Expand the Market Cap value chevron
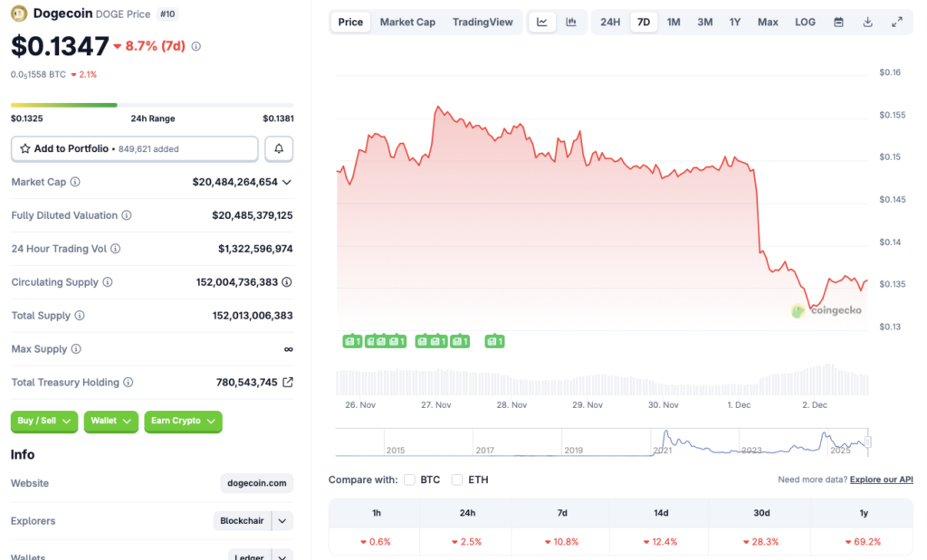927x560 pixels. point(287,182)
